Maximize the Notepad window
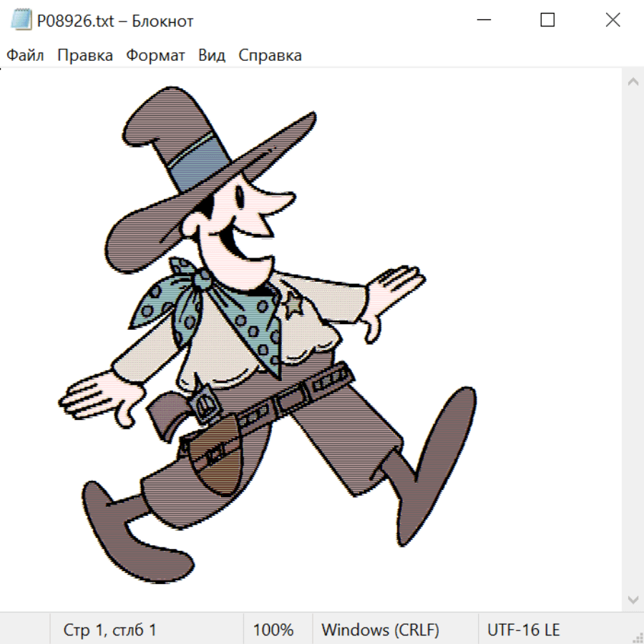 547,21
